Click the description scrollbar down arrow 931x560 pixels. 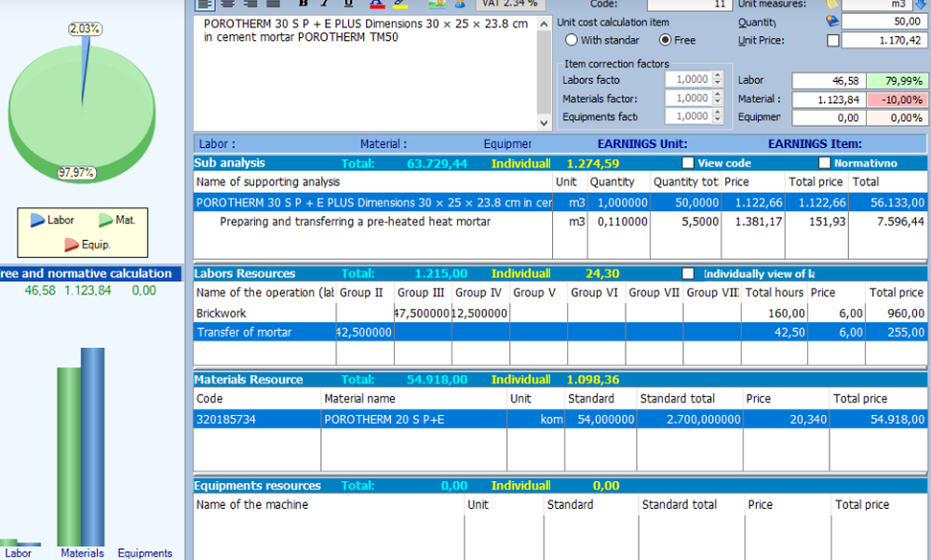544,124
